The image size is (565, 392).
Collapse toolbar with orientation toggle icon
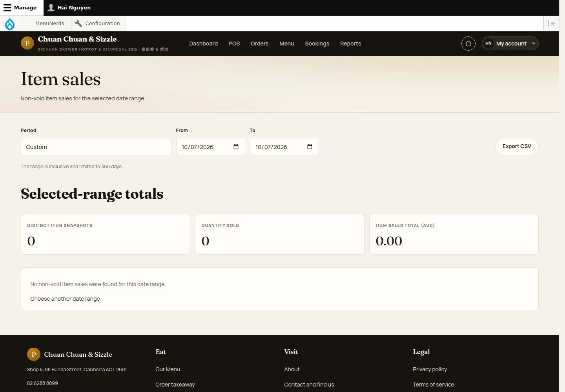click(x=551, y=24)
